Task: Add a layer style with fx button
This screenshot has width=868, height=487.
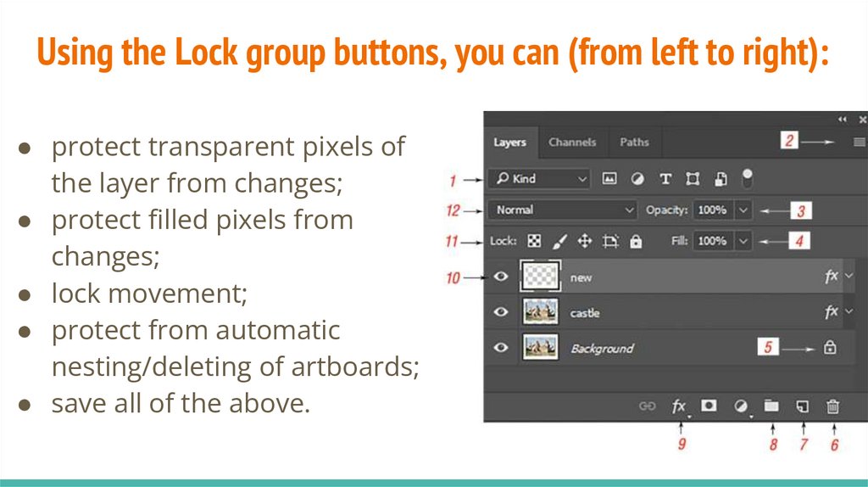Action: [679, 406]
